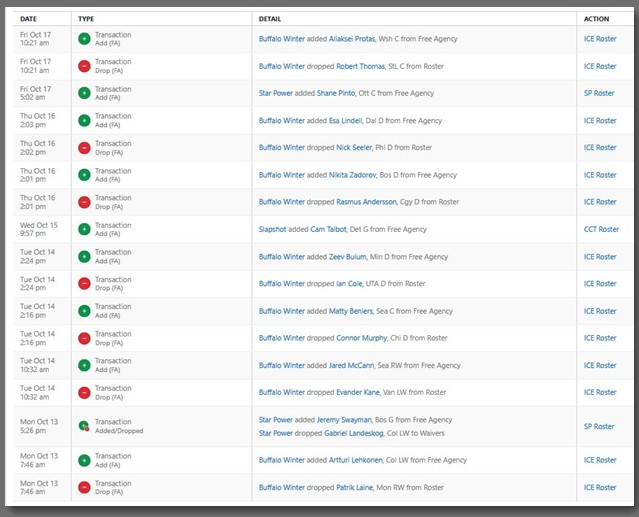Select the green plus icon for Jared McCann
This screenshot has height=517, width=639.
point(84,366)
